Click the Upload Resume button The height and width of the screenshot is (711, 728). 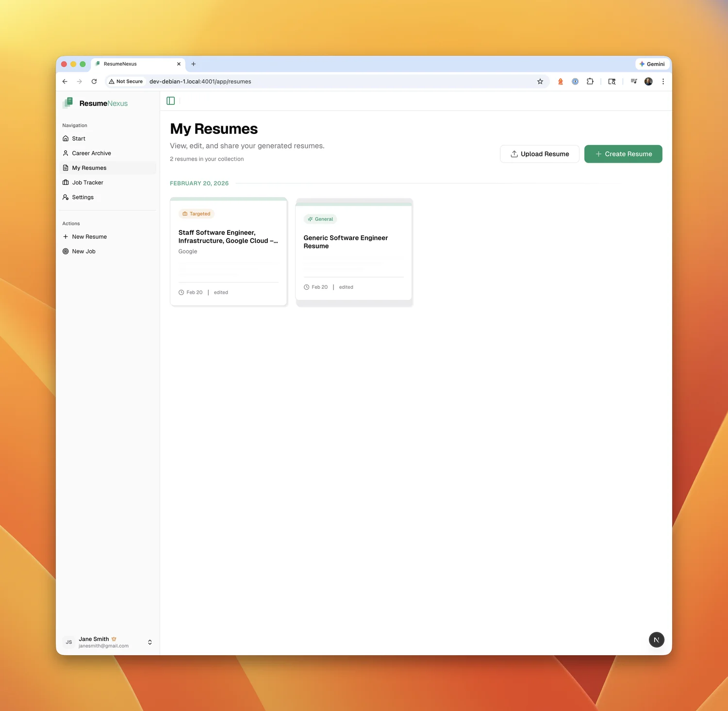(539, 154)
